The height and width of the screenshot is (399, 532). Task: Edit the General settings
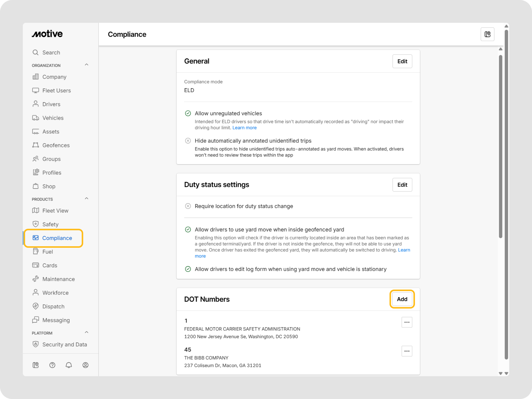tap(402, 61)
